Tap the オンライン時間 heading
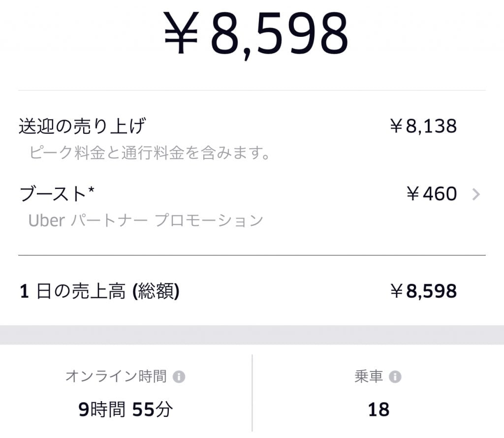The height and width of the screenshot is (438, 504). (116, 377)
